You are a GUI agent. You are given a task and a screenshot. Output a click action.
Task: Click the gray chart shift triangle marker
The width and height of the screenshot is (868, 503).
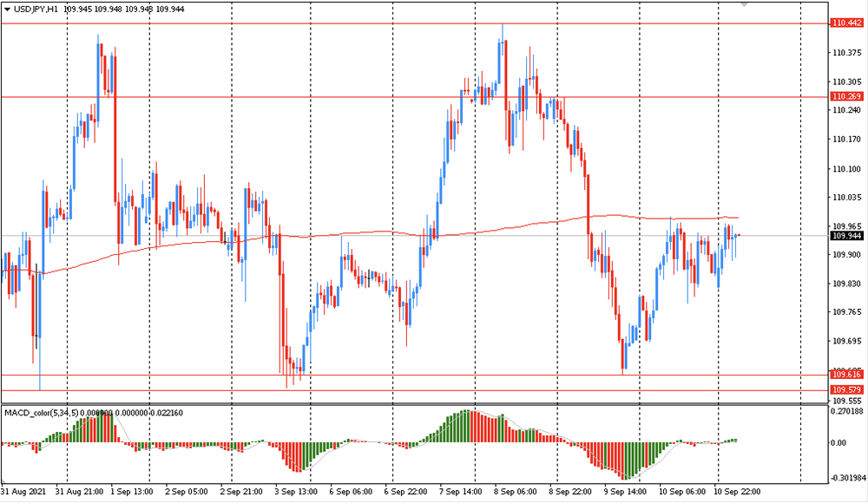click(744, 3)
